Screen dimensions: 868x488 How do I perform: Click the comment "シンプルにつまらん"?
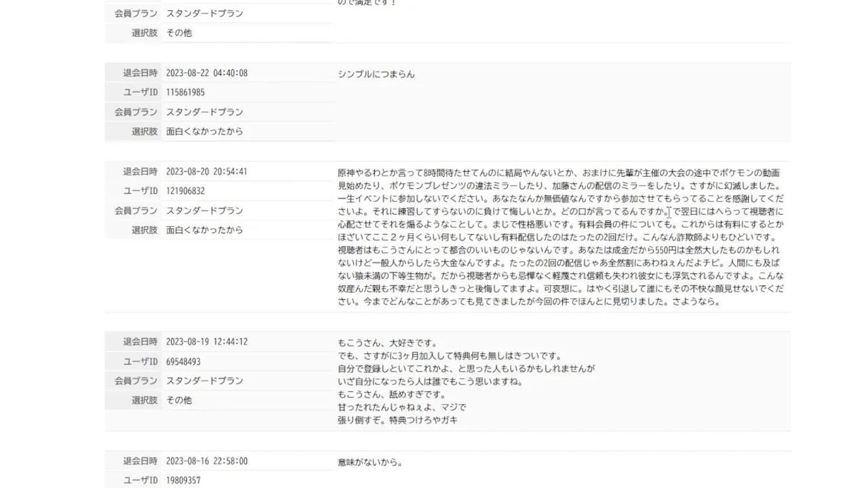point(376,74)
